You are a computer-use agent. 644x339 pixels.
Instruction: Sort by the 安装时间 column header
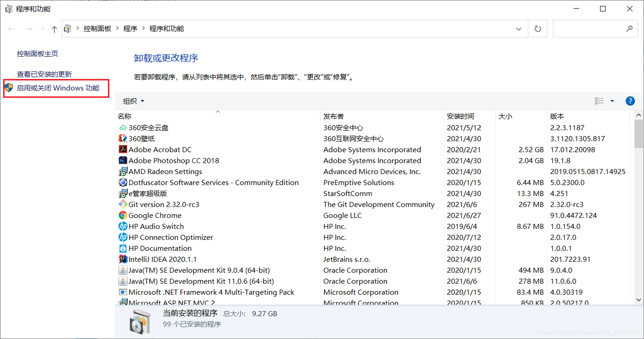[x=470, y=116]
